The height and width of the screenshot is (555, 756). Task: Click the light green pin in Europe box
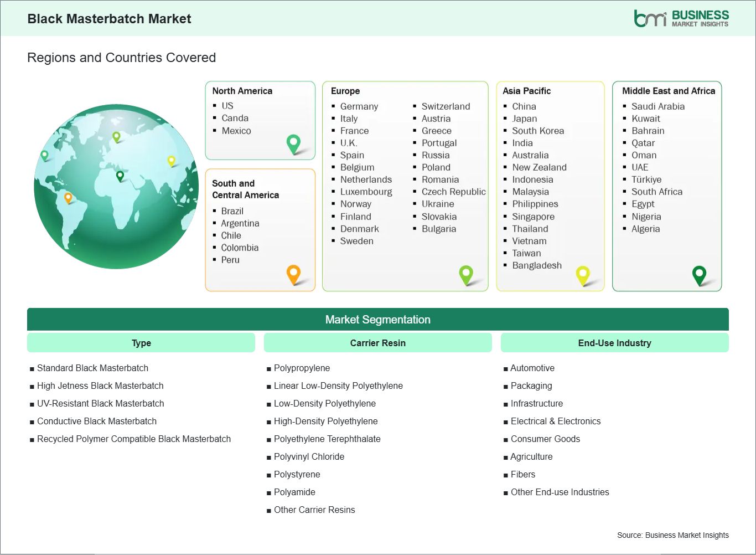pos(466,274)
